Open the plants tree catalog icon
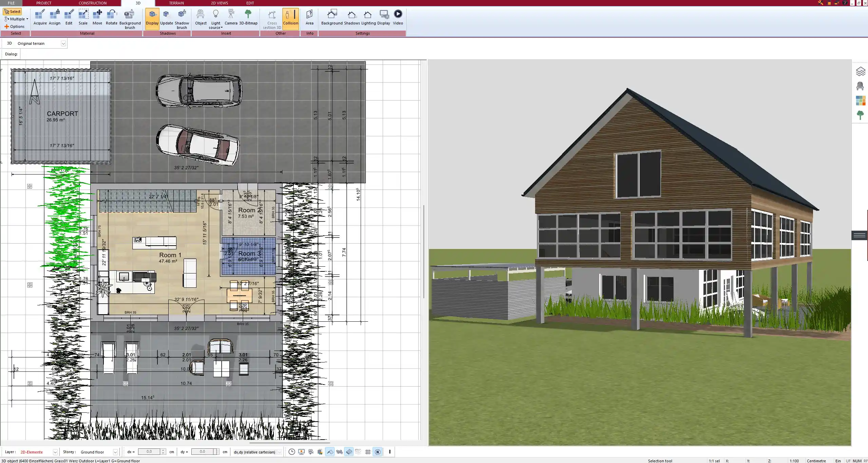Image resolution: width=868 pixels, height=463 pixels. coord(860,115)
